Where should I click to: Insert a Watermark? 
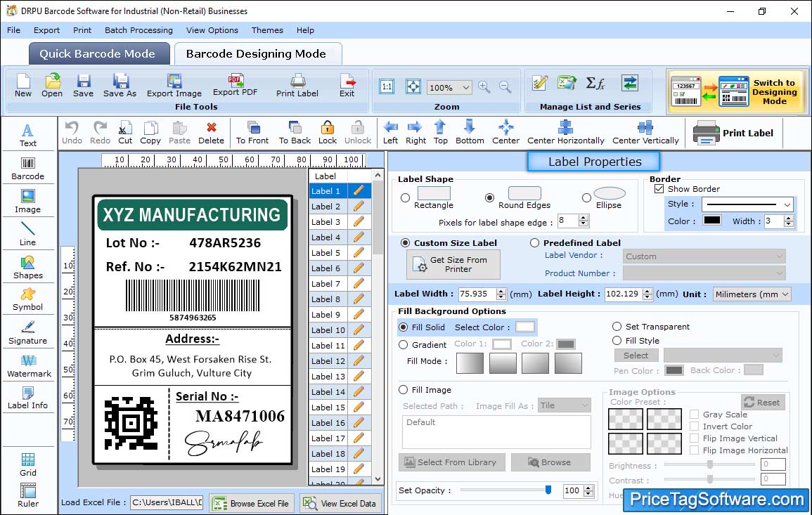click(28, 366)
